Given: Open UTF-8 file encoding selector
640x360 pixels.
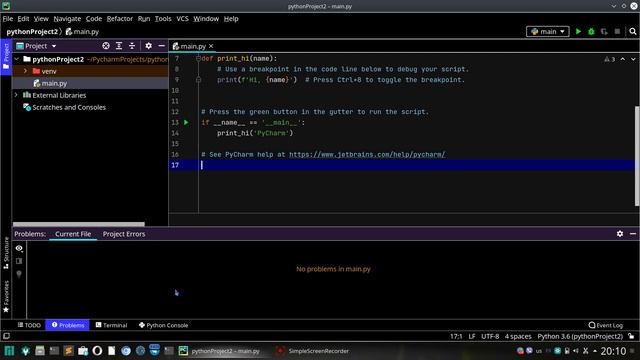Looking at the screenshot, I should [490, 336].
